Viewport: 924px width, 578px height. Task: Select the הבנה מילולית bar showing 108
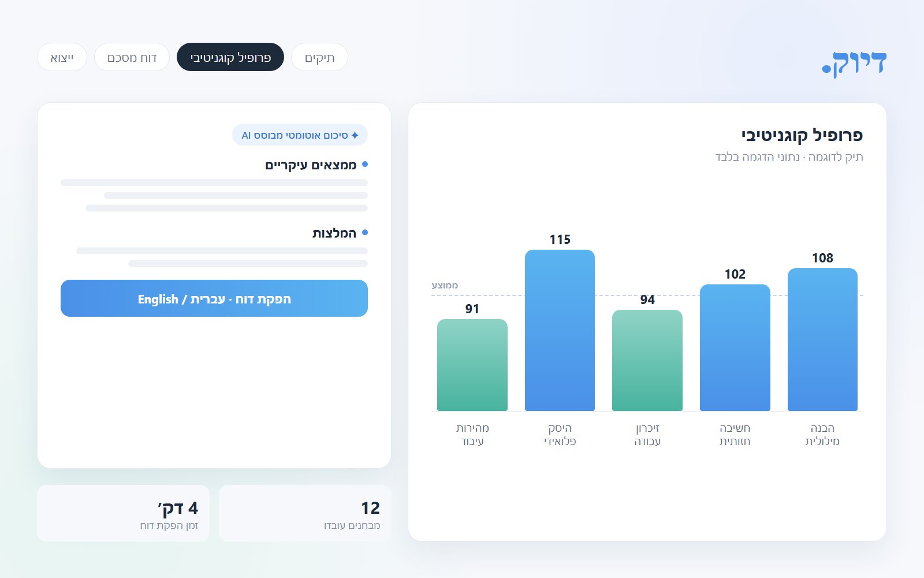[822, 339]
